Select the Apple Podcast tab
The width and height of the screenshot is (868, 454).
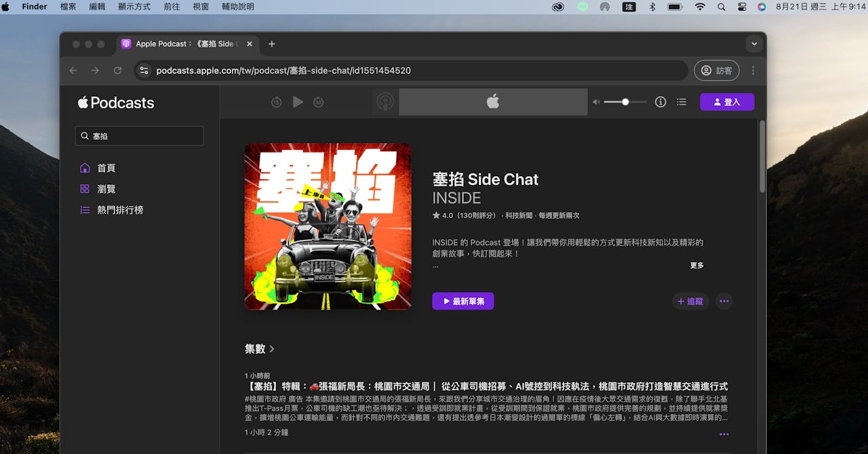186,44
